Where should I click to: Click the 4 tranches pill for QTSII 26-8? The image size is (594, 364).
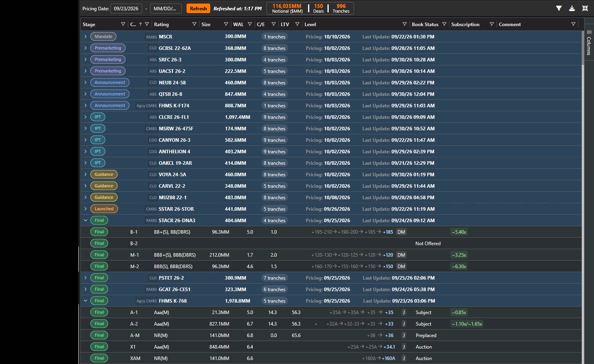(x=274, y=94)
